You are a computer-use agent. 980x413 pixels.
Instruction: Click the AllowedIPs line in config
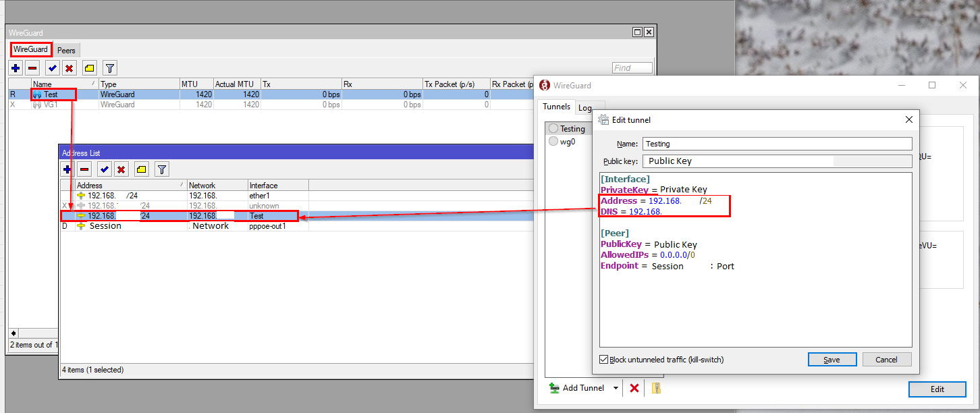click(x=648, y=255)
